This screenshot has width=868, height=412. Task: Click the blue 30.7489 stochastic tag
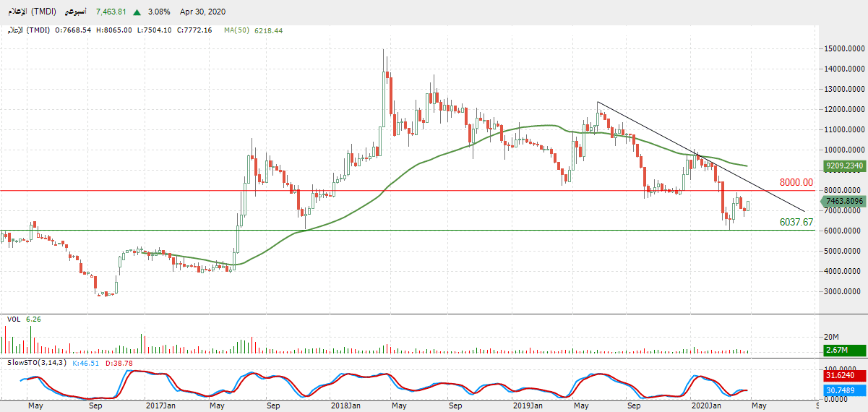[x=843, y=390]
